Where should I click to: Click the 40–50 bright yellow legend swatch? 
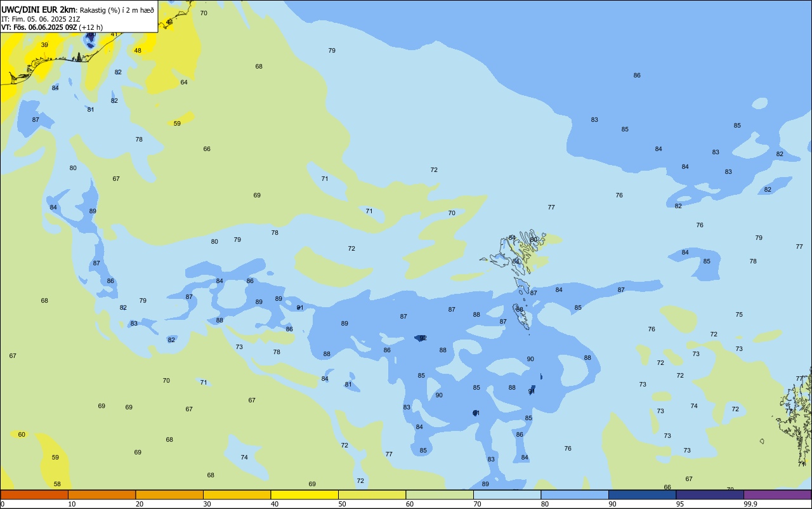[304, 494]
